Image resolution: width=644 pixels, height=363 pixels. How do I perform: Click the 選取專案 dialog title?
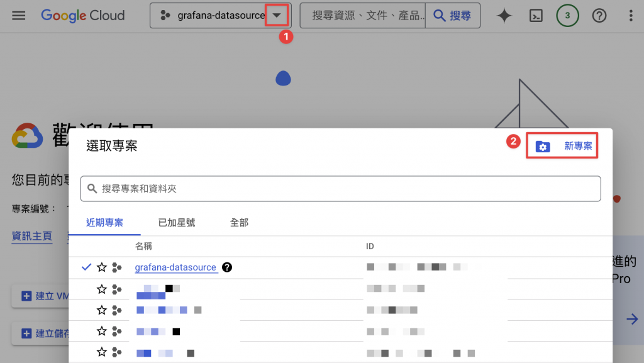point(112,146)
